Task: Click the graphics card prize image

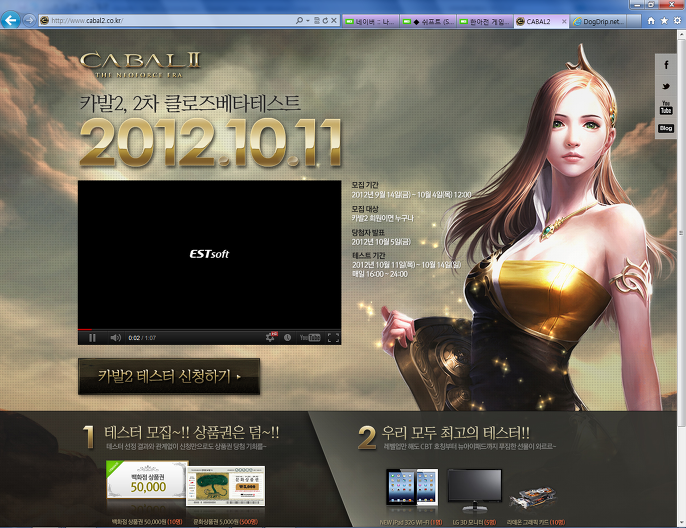Action: [x=532, y=498]
